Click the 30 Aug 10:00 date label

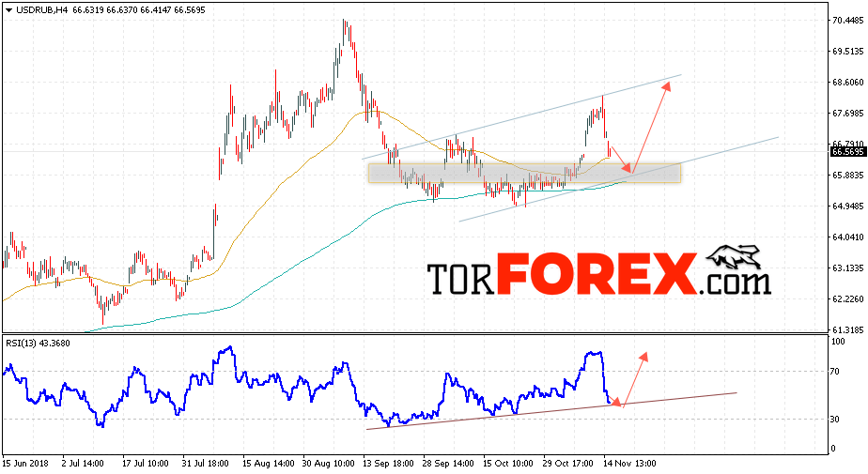point(329,464)
